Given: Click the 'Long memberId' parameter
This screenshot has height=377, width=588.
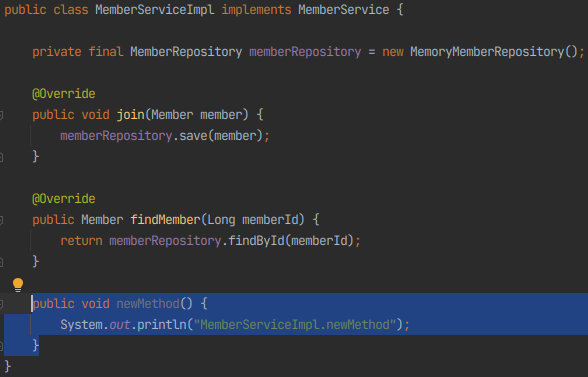Looking at the screenshot, I should click(252, 220).
